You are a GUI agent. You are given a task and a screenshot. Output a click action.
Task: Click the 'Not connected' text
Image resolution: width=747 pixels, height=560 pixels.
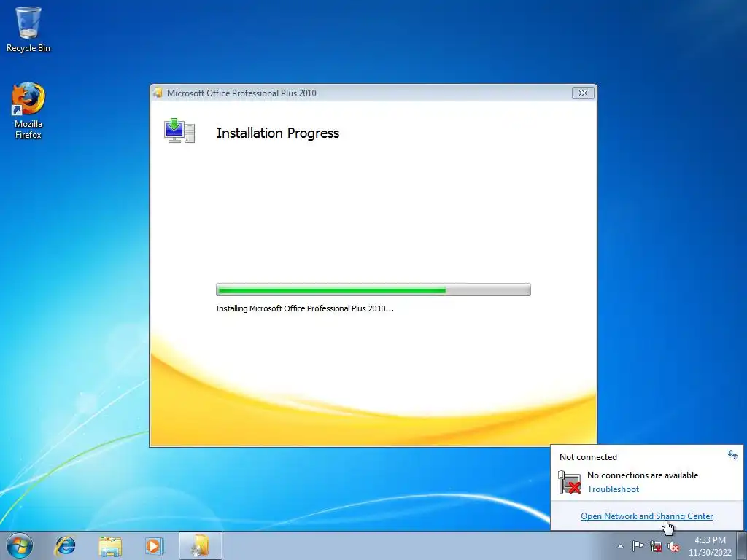(588, 456)
